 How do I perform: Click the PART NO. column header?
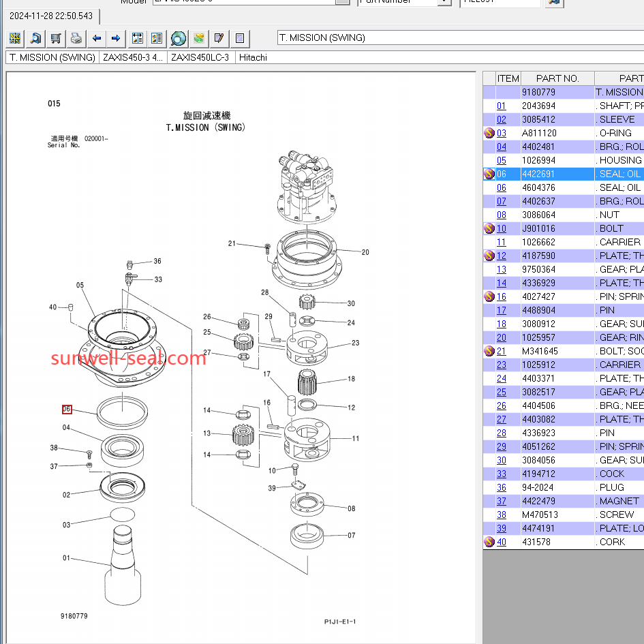pyautogui.click(x=557, y=78)
